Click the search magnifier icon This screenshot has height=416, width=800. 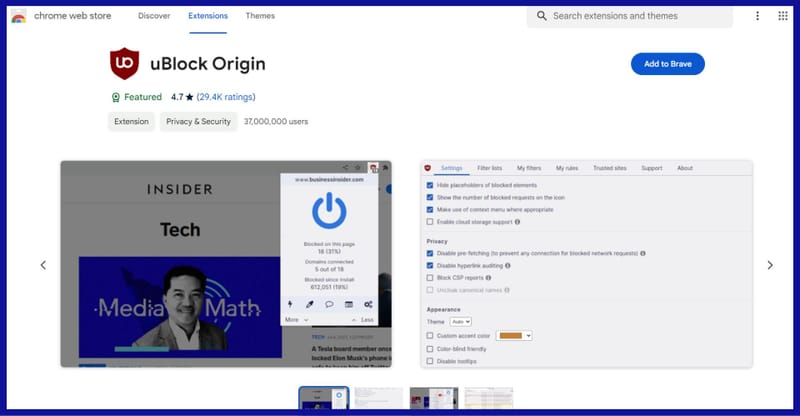click(x=542, y=16)
